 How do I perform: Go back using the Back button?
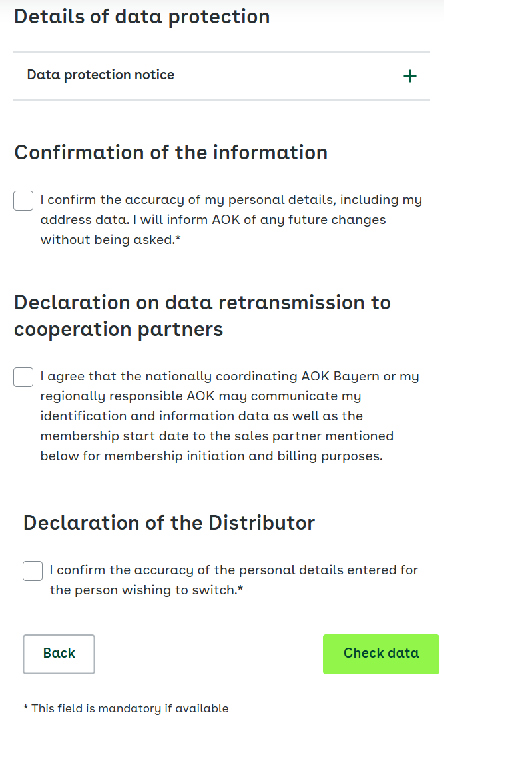pos(59,654)
